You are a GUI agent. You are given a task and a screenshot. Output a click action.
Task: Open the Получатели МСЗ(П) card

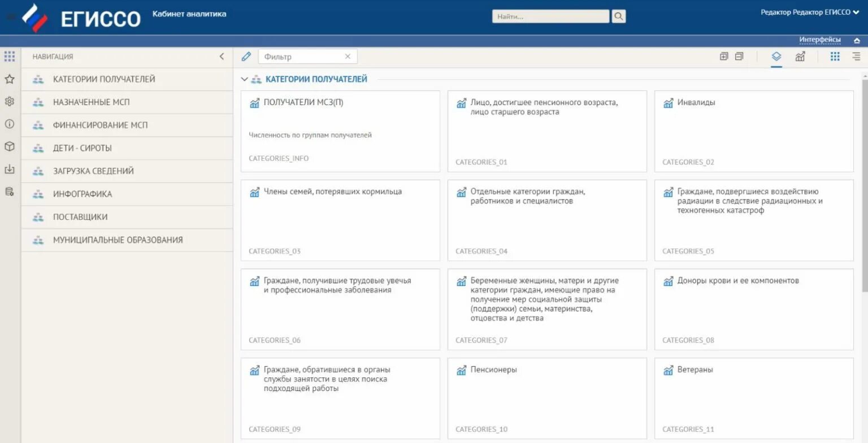[x=340, y=131]
